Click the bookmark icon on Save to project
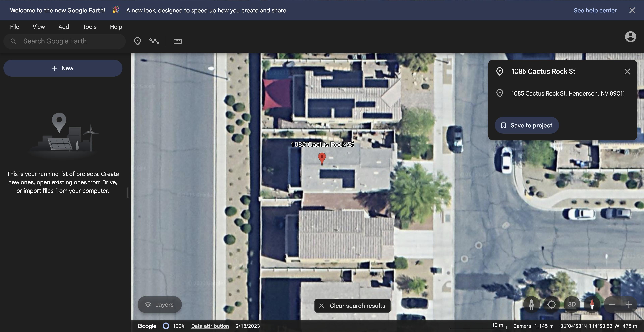Screen dimensions: 644x332 [503, 125]
